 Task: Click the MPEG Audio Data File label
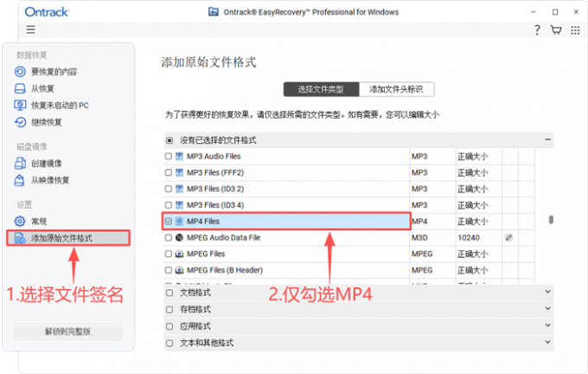tap(223, 237)
